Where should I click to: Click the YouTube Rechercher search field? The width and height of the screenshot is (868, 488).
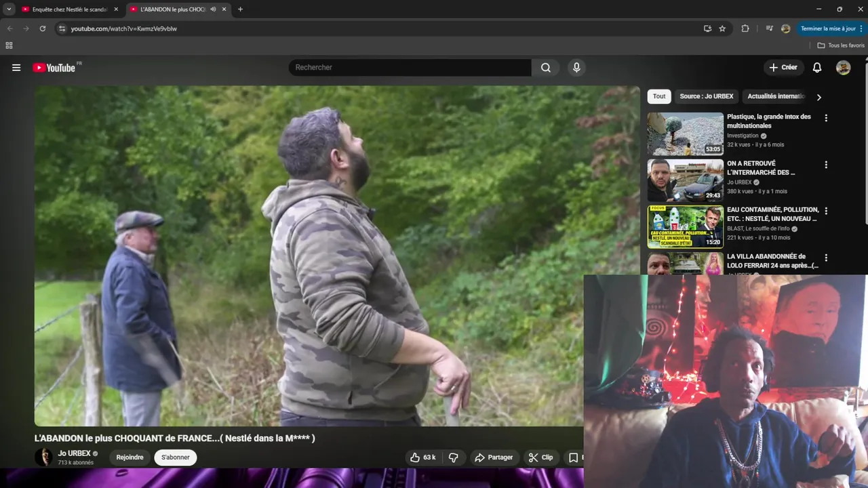(410, 68)
